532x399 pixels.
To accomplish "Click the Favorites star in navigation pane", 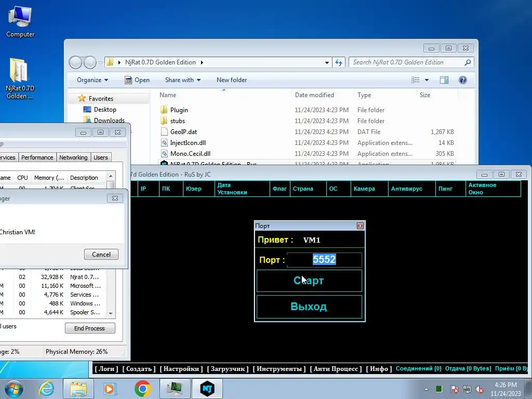I will point(82,98).
